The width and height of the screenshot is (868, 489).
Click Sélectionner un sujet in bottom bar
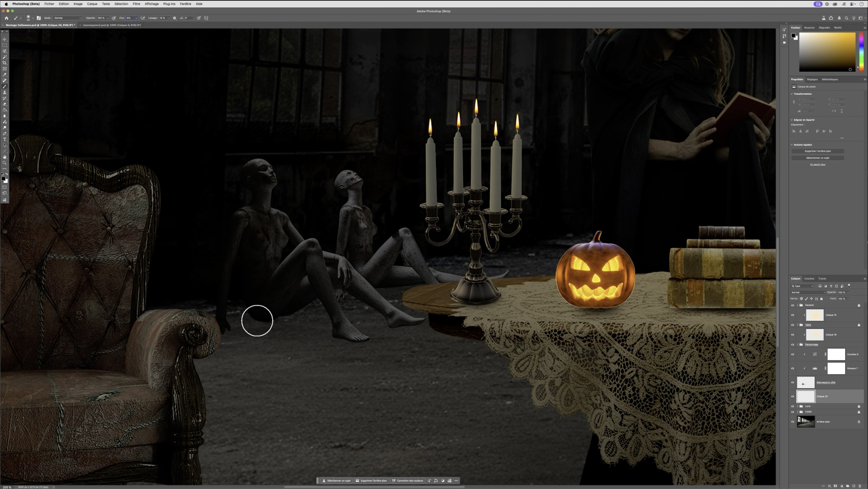coord(336,481)
